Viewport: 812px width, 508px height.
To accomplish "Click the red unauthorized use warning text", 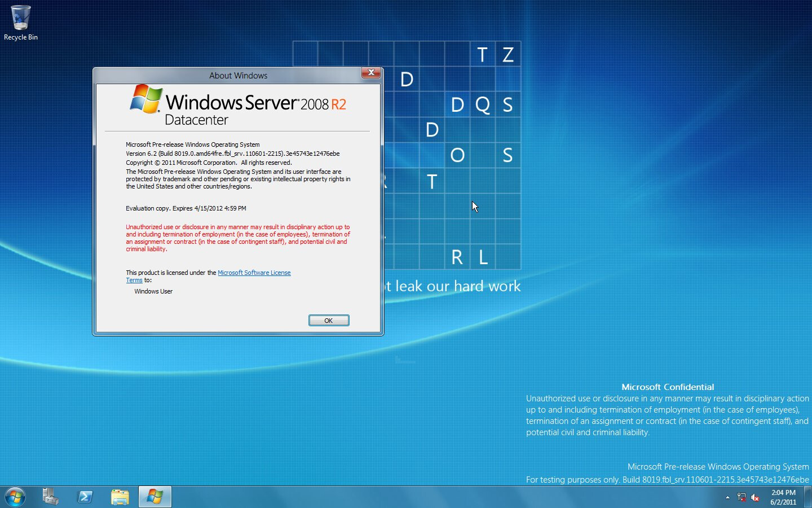I will [x=237, y=238].
